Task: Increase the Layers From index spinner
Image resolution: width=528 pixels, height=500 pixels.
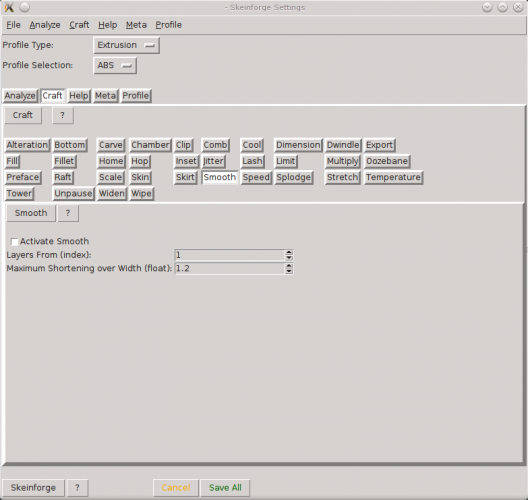Action: tap(289, 253)
